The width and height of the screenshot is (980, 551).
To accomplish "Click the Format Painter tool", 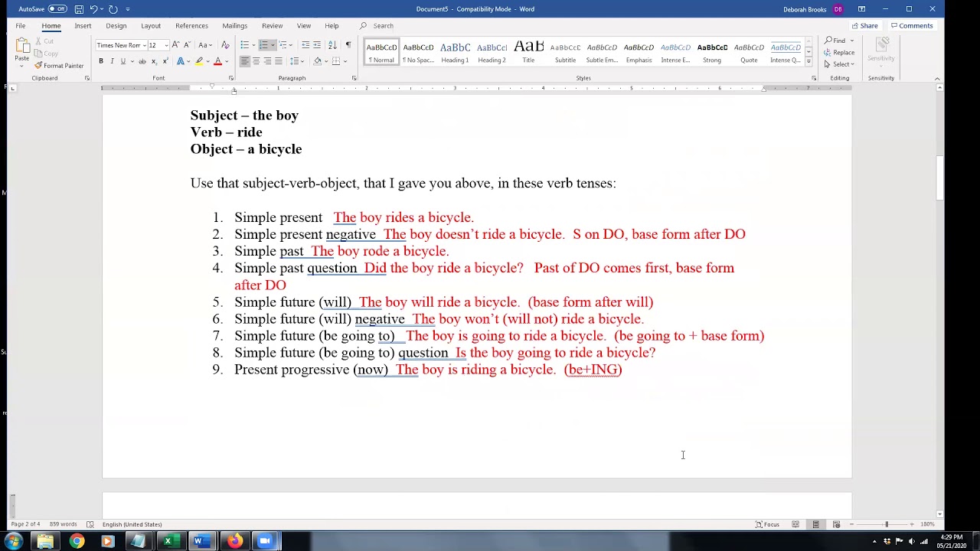I will click(59, 66).
